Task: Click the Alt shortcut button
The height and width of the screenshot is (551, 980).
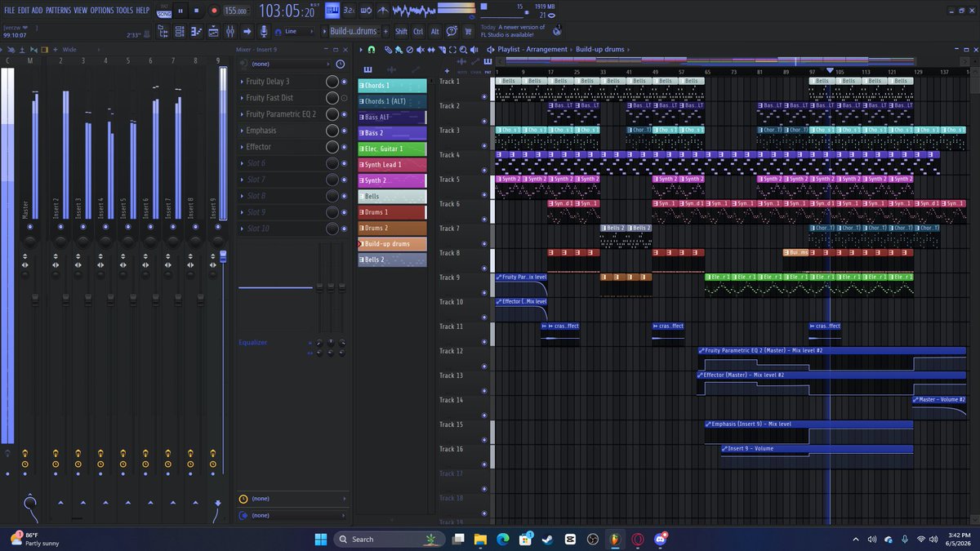Action: (x=435, y=31)
